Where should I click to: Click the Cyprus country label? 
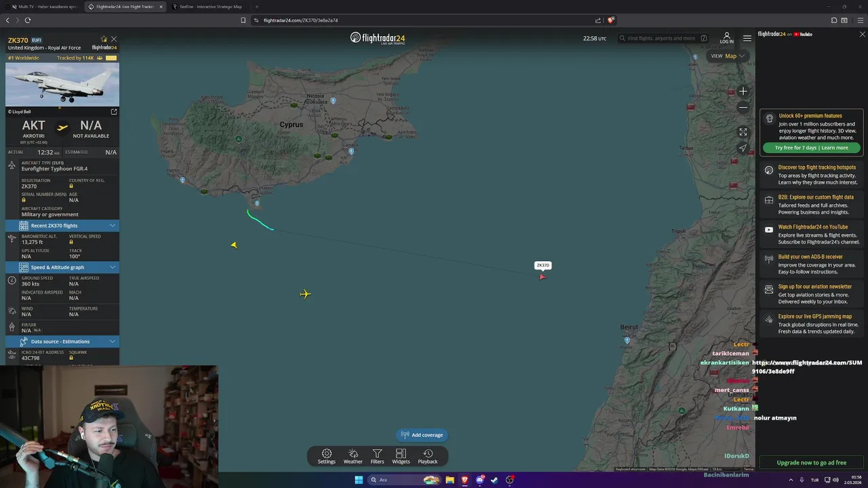292,125
